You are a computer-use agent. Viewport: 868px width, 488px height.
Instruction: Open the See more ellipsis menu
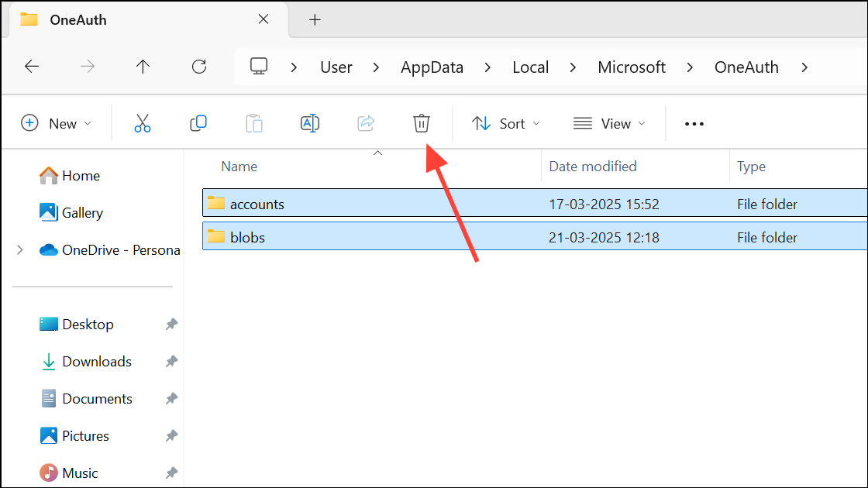click(694, 123)
